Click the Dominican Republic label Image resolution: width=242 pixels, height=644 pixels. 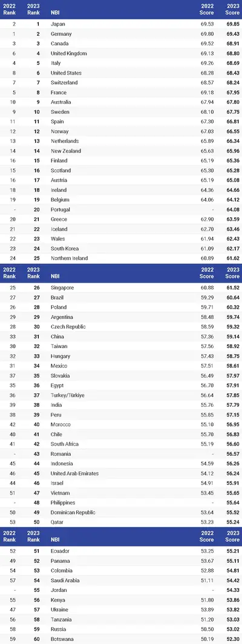pyautogui.click(x=73, y=512)
